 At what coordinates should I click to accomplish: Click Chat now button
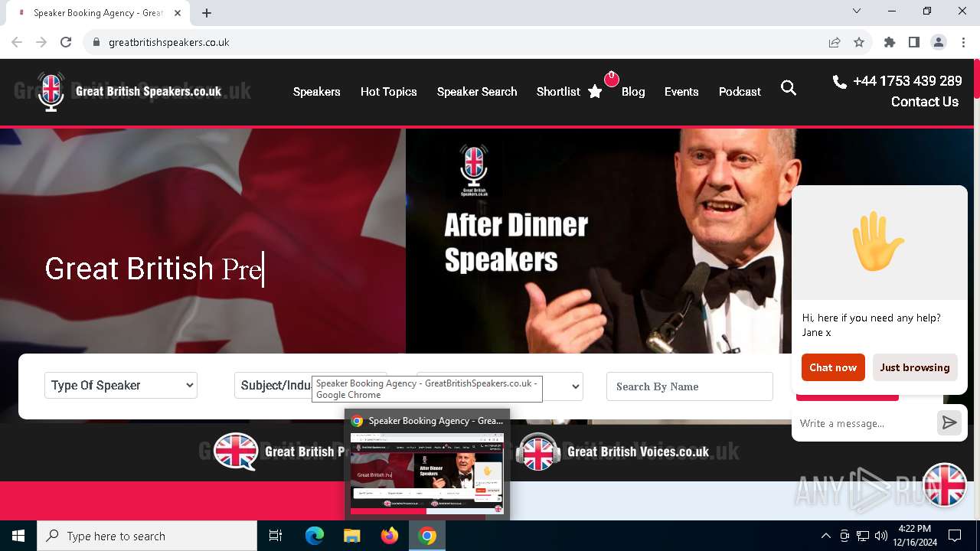pos(833,367)
